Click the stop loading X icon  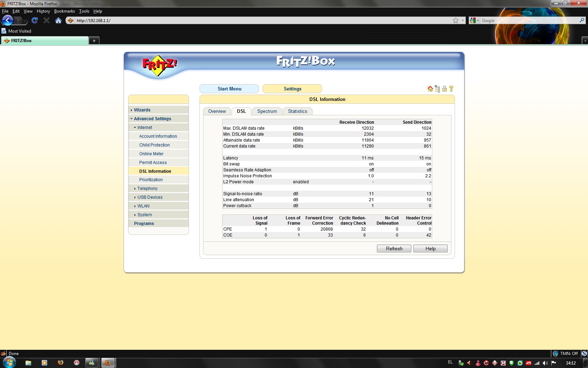pos(46,20)
